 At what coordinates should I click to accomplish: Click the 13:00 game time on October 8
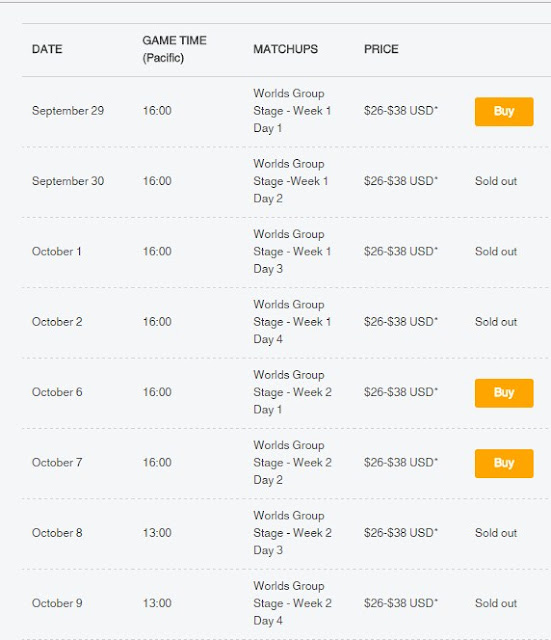click(157, 533)
